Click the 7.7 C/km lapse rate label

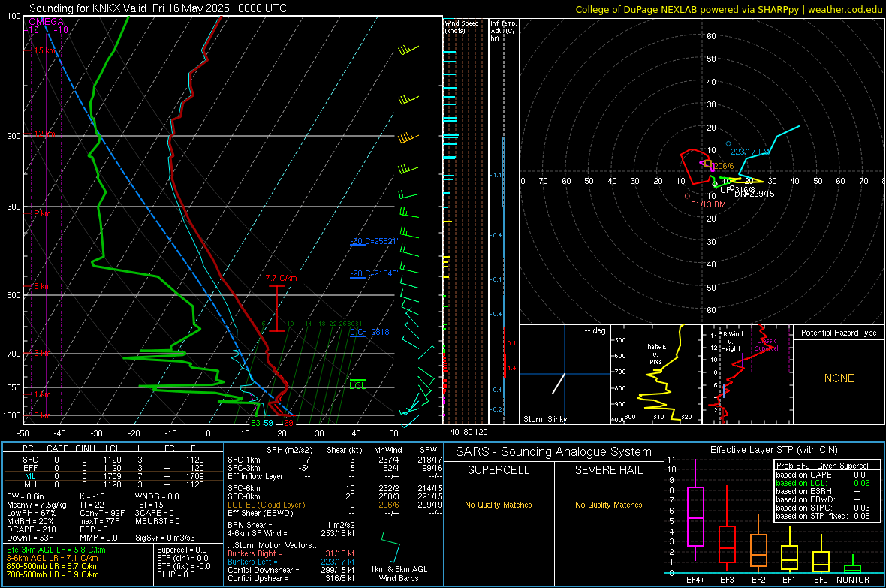[281, 278]
